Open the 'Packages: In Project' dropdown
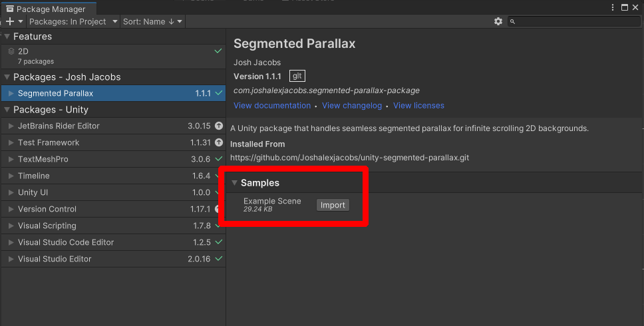The width and height of the screenshot is (644, 326). click(72, 21)
